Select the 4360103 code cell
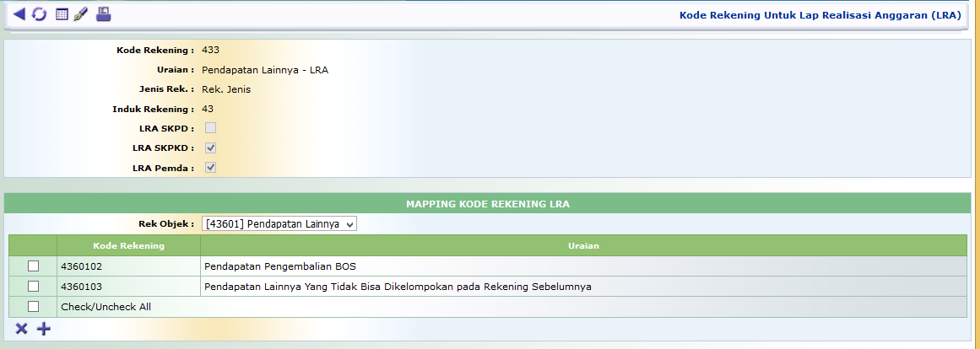The width and height of the screenshot is (980, 349). pyautogui.click(x=82, y=287)
